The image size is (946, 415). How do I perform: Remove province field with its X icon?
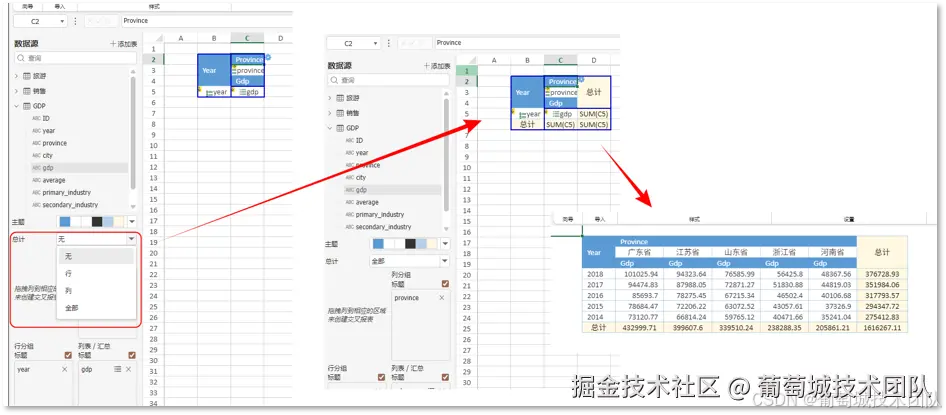tap(441, 298)
